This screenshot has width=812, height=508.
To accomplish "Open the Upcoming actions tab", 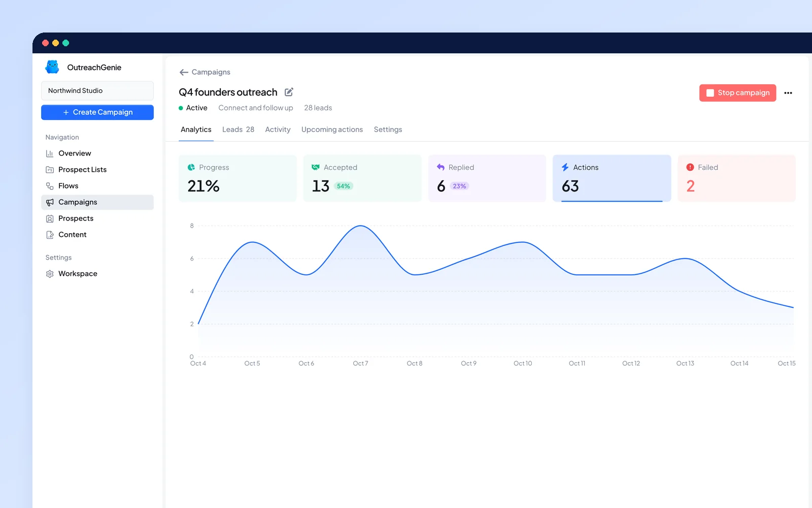I will point(332,130).
